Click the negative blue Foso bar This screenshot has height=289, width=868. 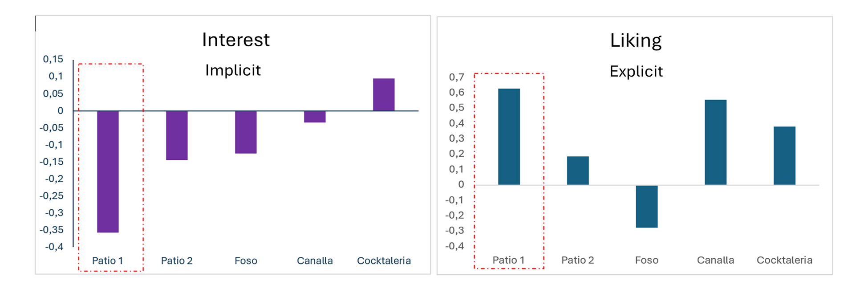[646, 206]
